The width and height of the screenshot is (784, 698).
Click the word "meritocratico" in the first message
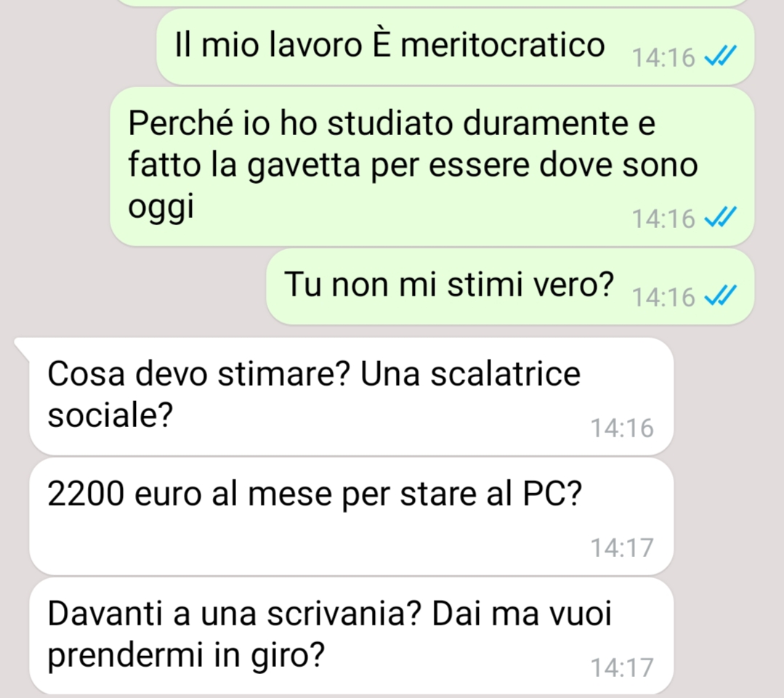(x=503, y=45)
